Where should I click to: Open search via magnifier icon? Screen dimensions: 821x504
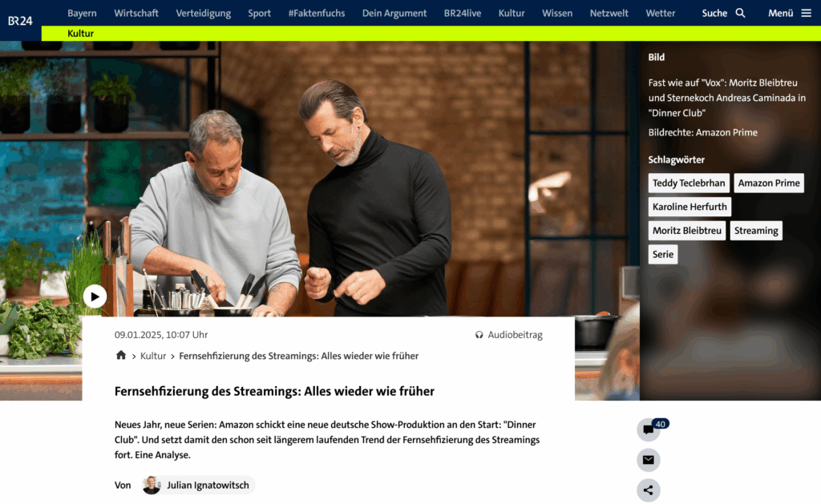740,13
